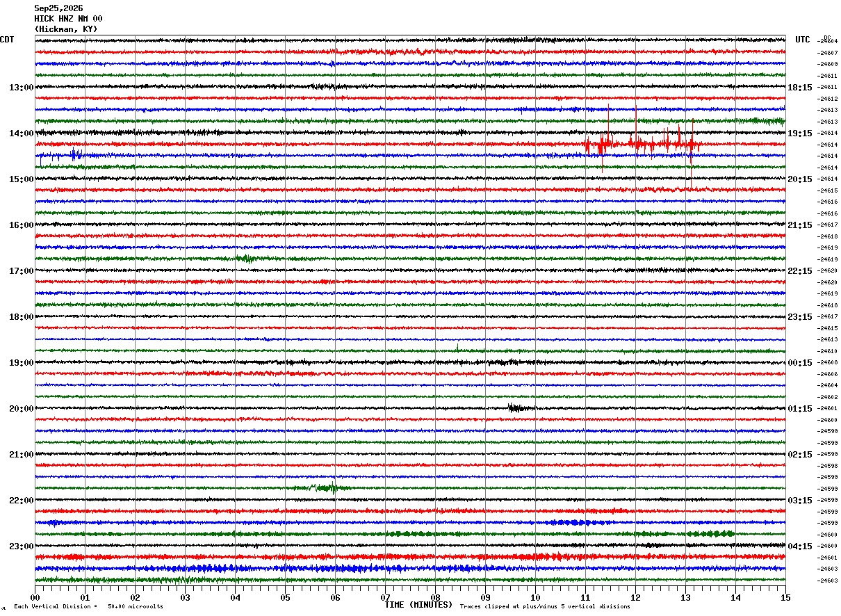Select the black wave packet on the 20:00 trace
841x616 pixels.
(x=521, y=408)
